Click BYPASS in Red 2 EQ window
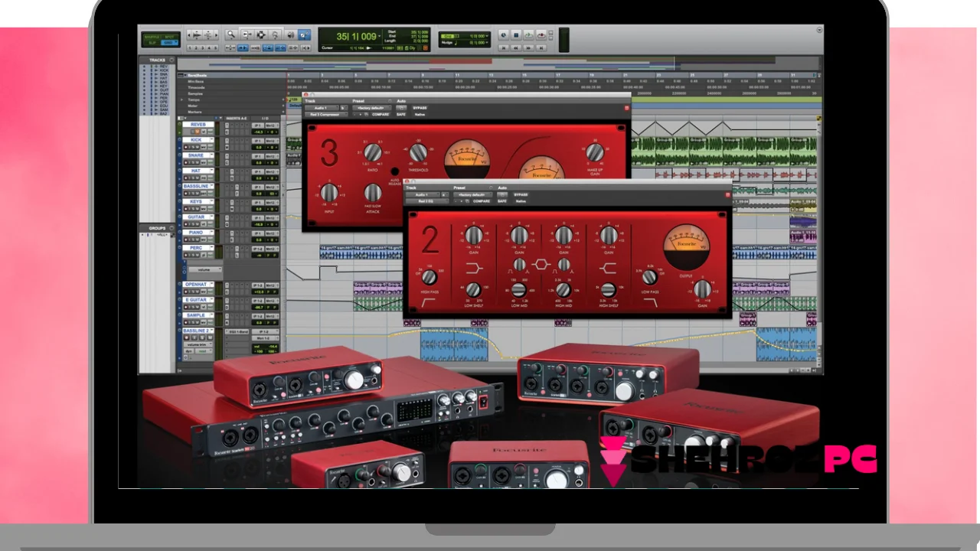This screenshot has width=980, height=551. point(521,194)
